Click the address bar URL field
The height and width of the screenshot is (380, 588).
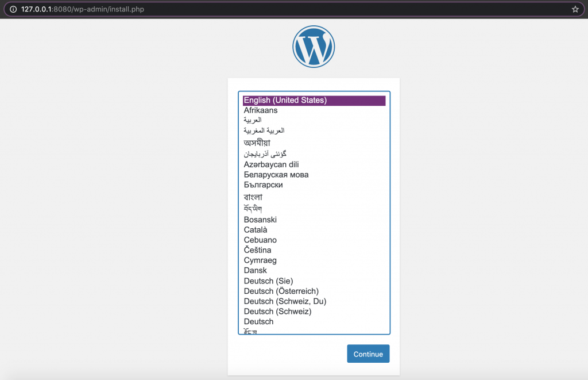[x=287, y=9]
